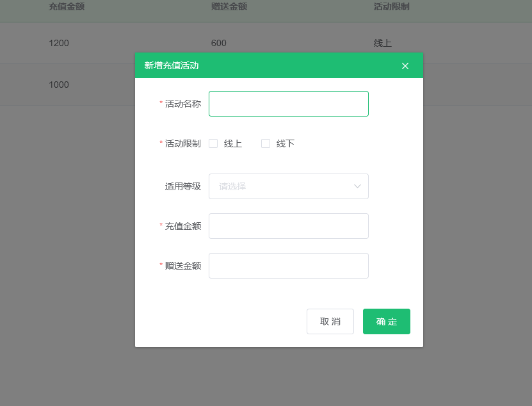Check the 线上 checkbox
This screenshot has width=532, height=406.
pyautogui.click(x=213, y=143)
